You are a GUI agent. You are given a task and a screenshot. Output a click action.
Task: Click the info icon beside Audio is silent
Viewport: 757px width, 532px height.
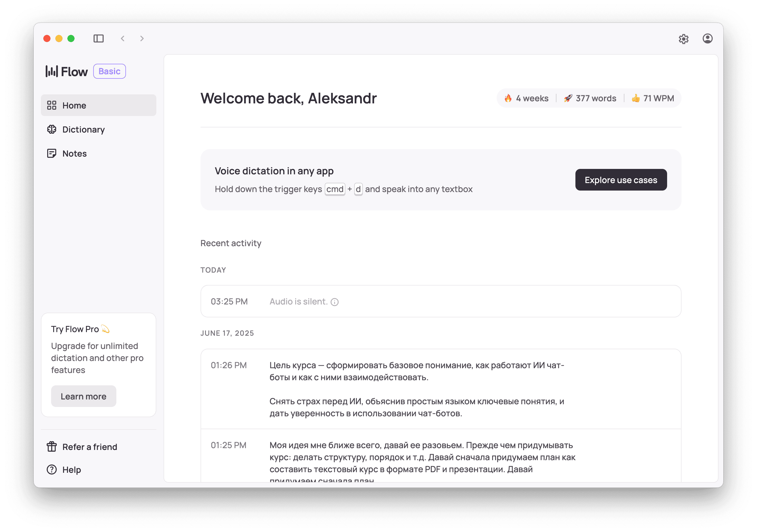334,302
